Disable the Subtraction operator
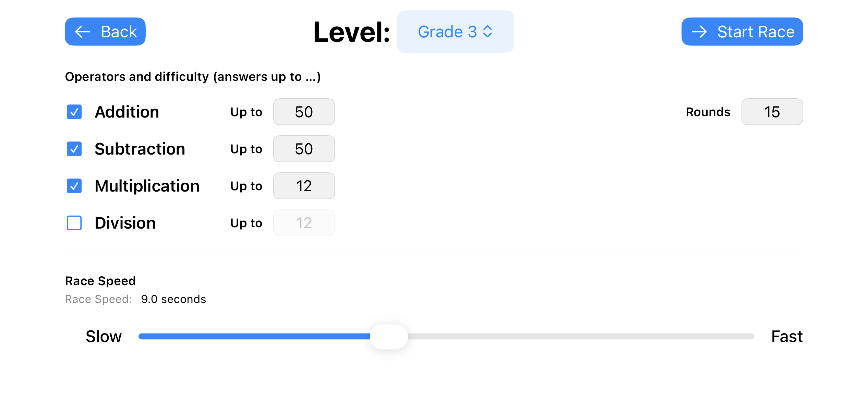The height and width of the screenshot is (401, 868). click(x=74, y=149)
